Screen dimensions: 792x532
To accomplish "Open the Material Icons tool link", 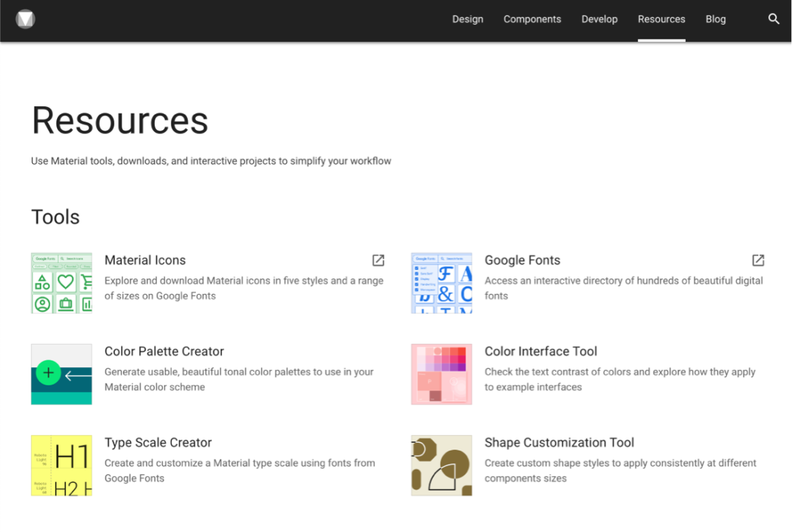I will point(145,260).
